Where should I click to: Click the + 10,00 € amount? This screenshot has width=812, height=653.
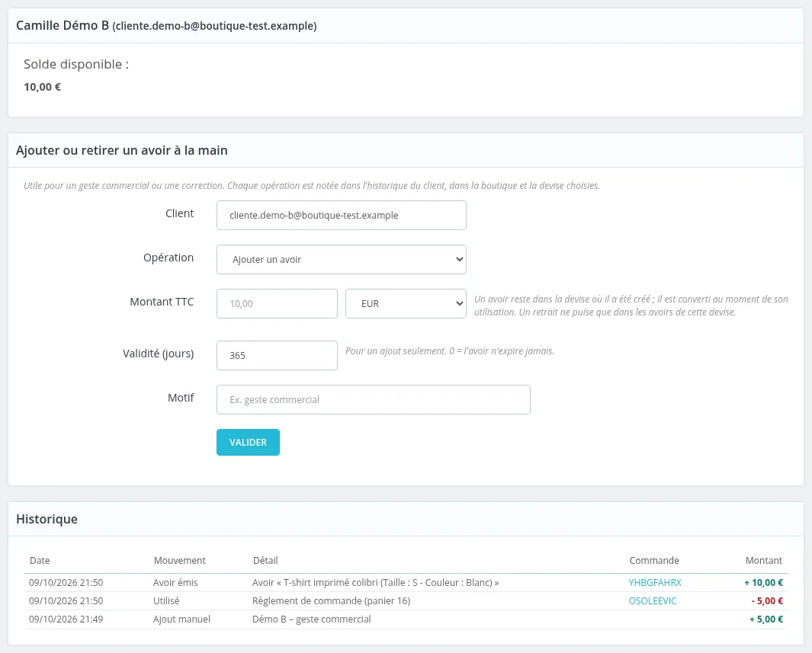coord(763,583)
